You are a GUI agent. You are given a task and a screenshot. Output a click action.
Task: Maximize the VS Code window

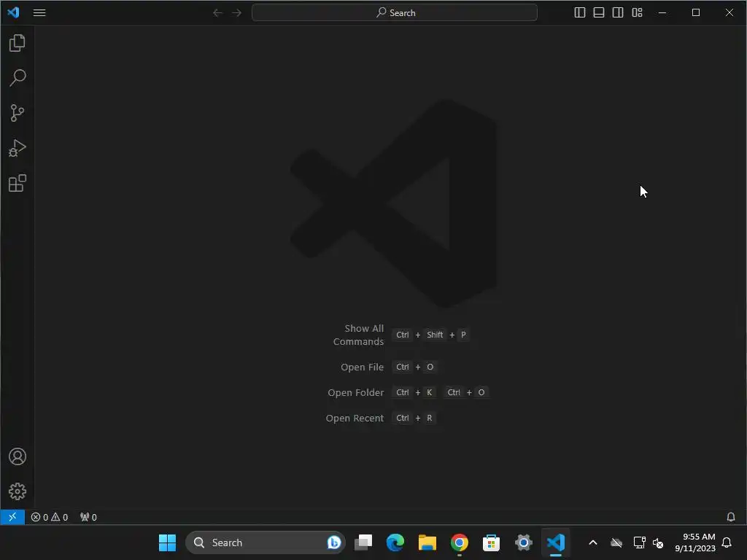pyautogui.click(x=696, y=13)
